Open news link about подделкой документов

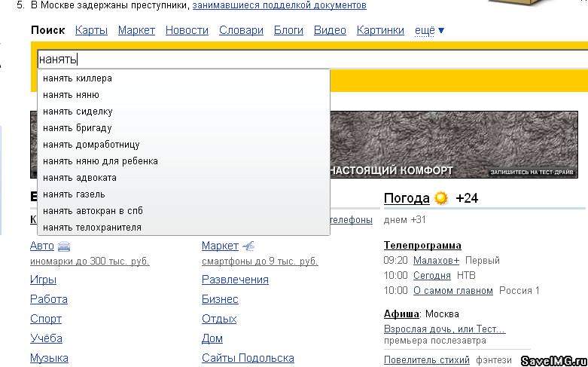[279, 5]
